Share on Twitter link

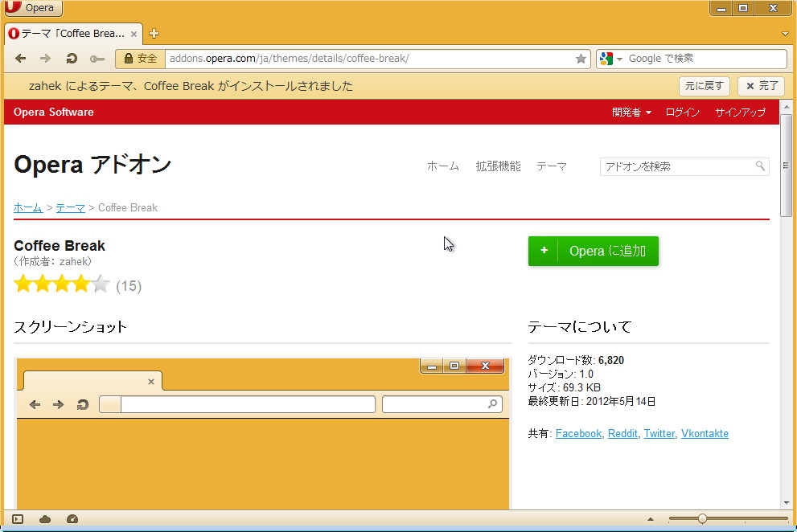pos(659,433)
